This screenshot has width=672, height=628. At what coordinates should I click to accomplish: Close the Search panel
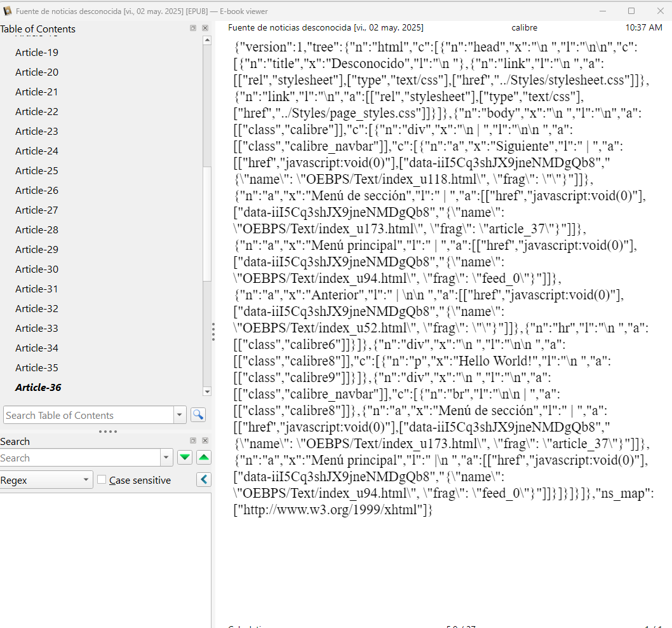point(205,440)
